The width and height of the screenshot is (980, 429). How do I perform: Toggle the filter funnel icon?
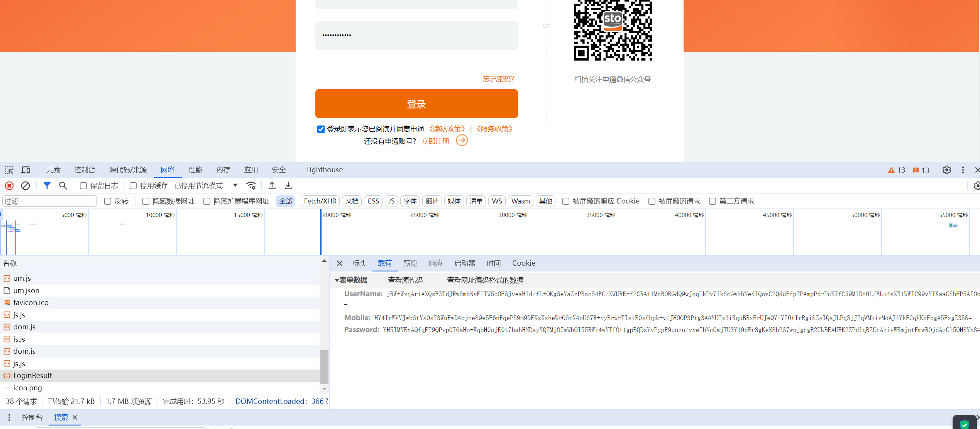click(x=47, y=186)
